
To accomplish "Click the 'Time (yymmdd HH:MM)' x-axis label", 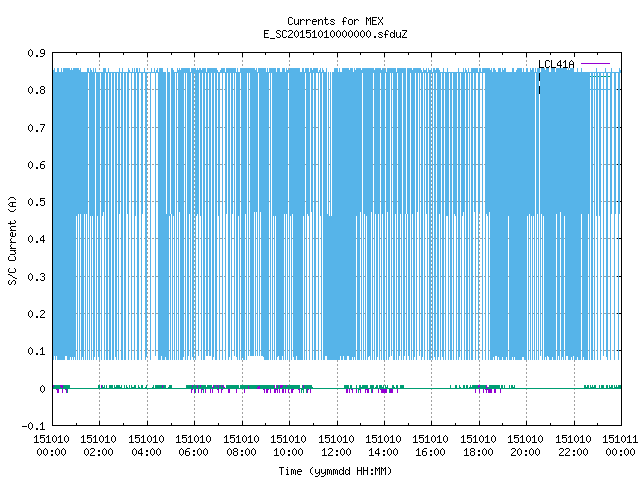I will click(x=335, y=471).
